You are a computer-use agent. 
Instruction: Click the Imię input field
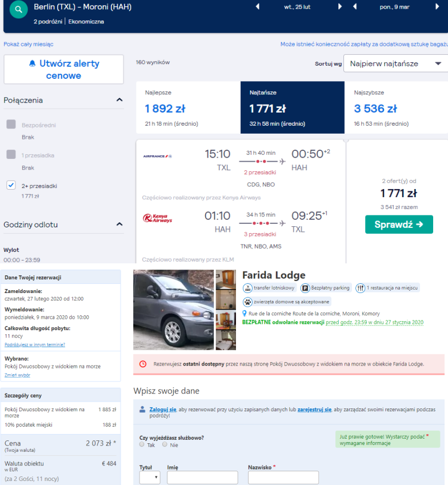[202, 477]
